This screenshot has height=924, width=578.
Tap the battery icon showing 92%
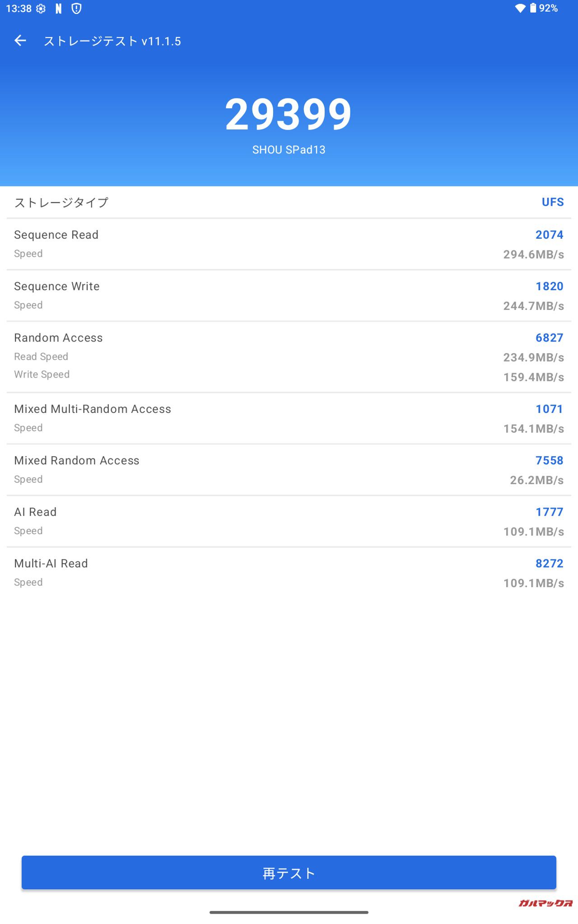click(x=533, y=8)
